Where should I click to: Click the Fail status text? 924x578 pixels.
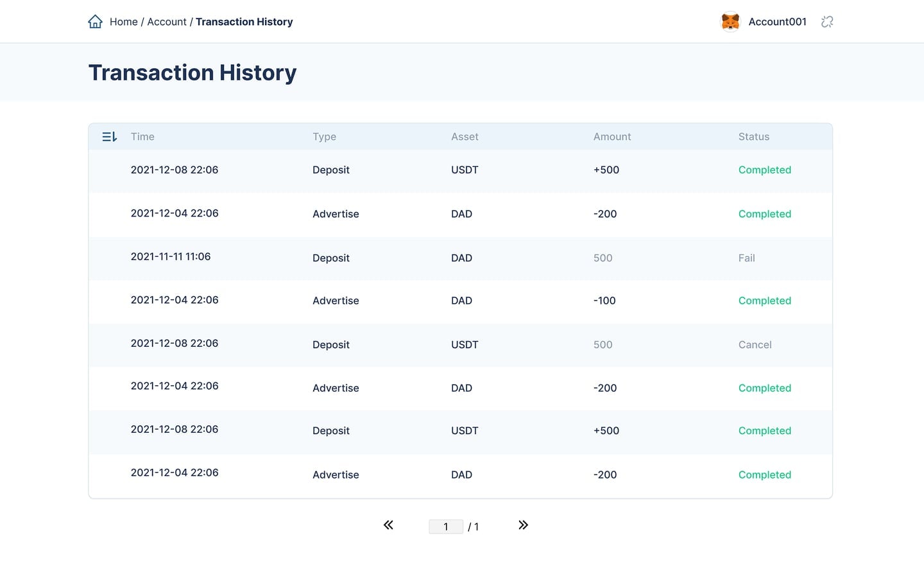(747, 258)
